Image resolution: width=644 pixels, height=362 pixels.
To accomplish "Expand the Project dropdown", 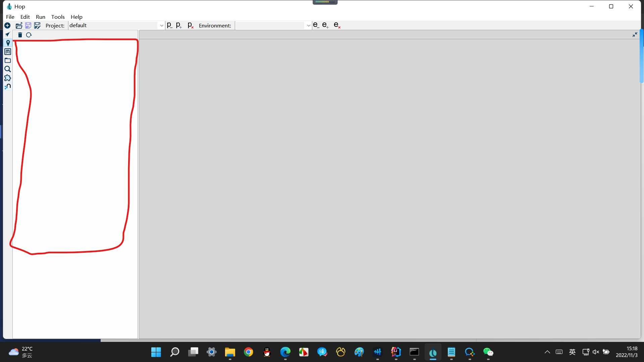I will (161, 25).
